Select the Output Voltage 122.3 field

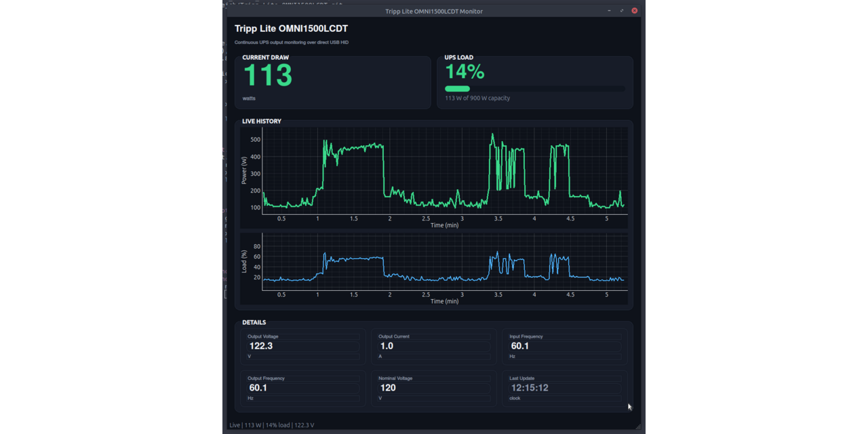click(x=303, y=346)
